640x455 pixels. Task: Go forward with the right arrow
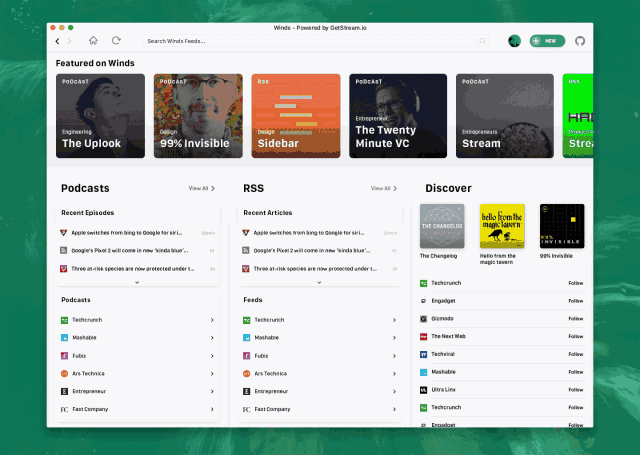point(69,41)
